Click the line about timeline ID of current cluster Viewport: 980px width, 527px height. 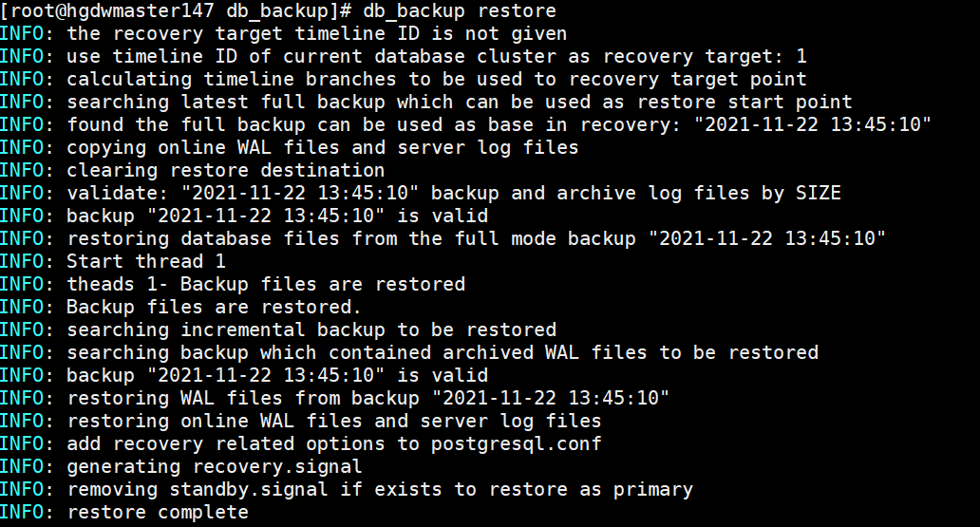click(x=437, y=56)
